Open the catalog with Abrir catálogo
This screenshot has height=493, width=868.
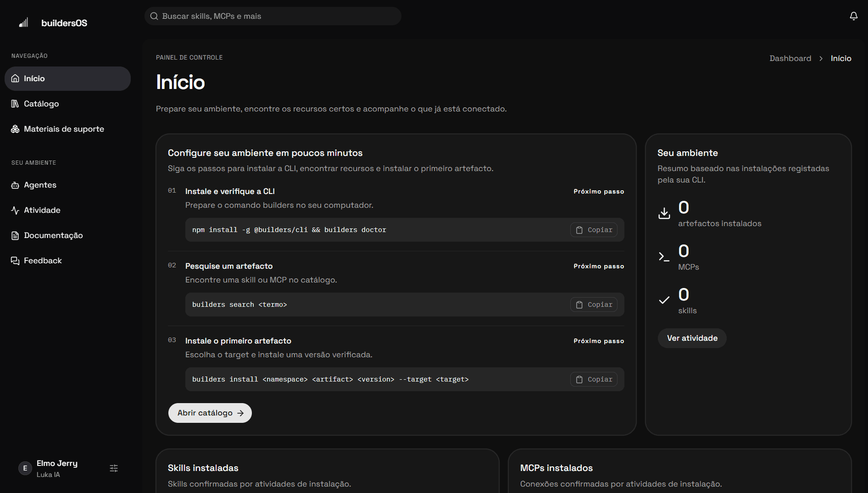210,413
